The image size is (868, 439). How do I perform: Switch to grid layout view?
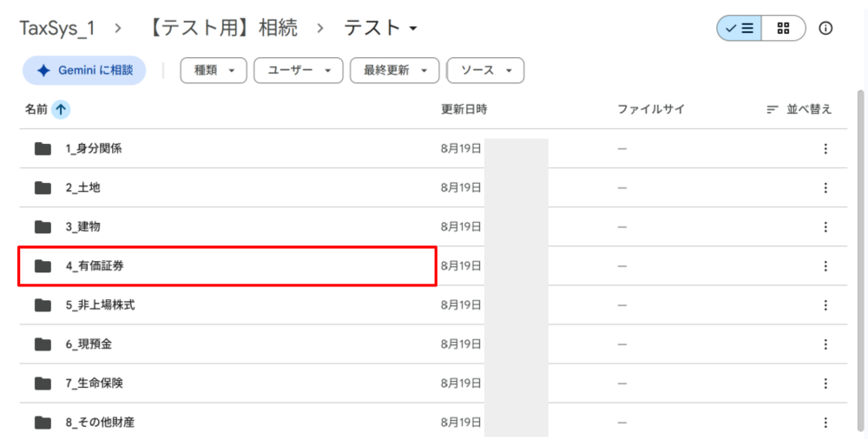pos(783,29)
